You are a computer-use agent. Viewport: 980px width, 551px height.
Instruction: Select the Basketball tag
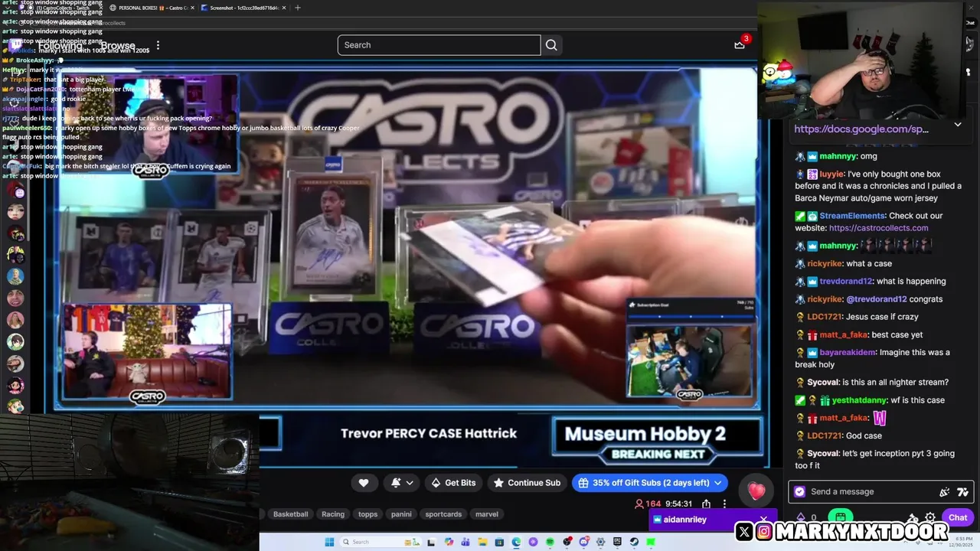[290, 514]
